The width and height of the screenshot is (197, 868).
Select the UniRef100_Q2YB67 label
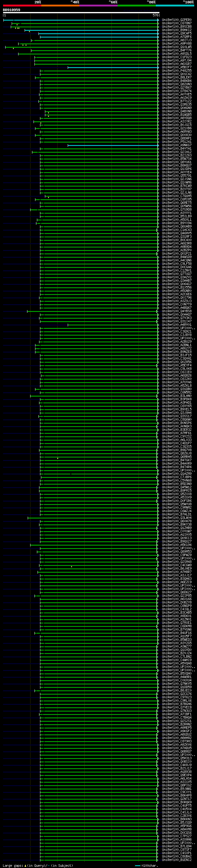coord(177,88)
